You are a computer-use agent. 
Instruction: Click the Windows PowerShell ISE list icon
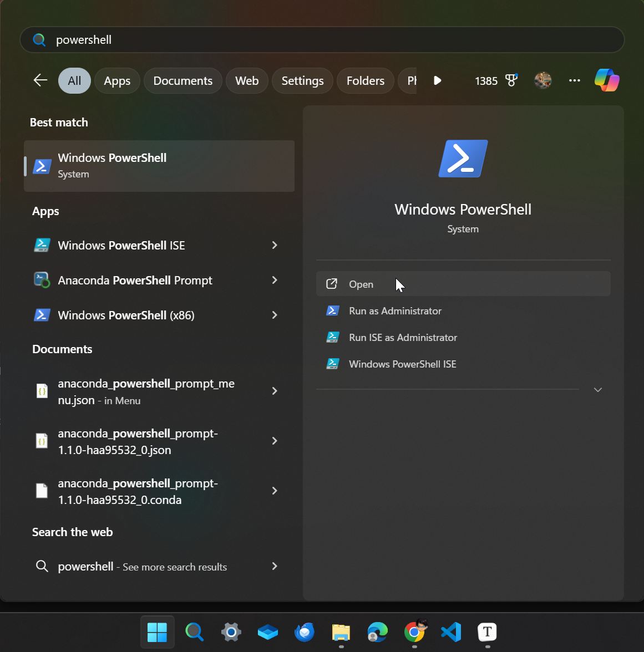coord(42,245)
